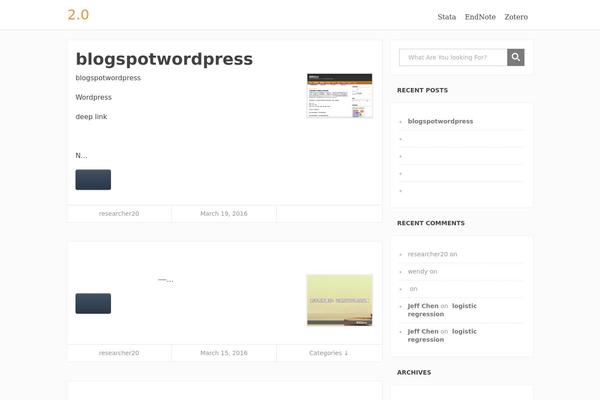
Task: Click 'wendy on' recent comment
Action: coord(422,271)
